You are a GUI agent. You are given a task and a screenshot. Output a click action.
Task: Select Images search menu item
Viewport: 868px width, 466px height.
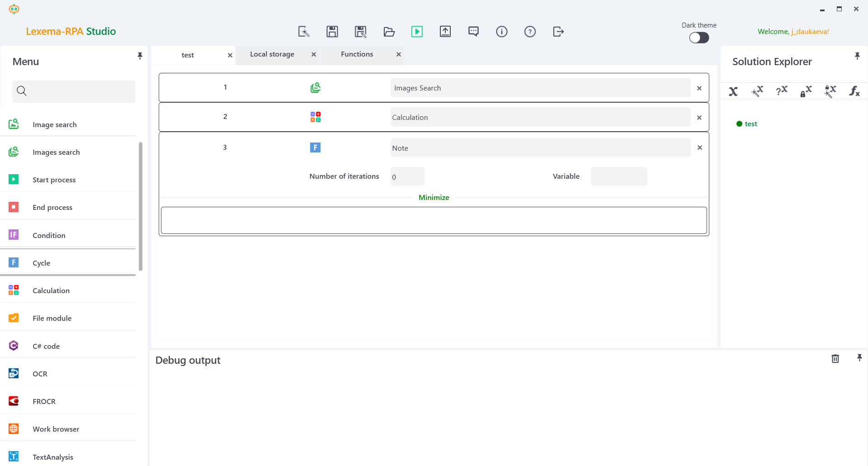pyautogui.click(x=68, y=152)
